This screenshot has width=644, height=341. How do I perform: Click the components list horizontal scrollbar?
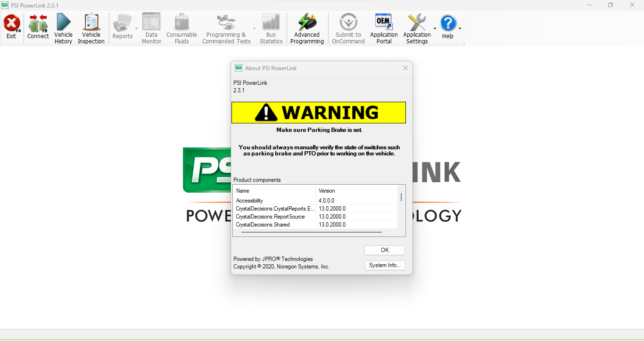click(x=311, y=232)
